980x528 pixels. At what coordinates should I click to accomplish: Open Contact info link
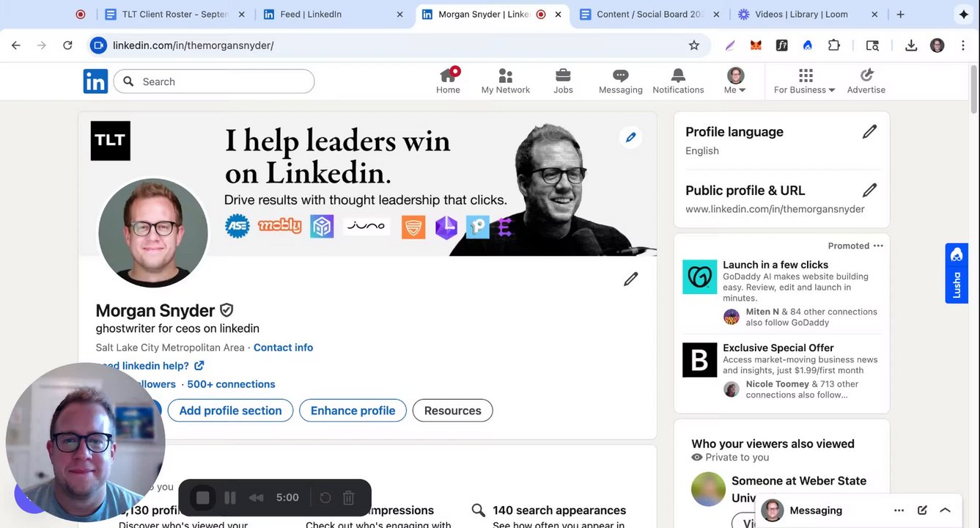[283, 348]
